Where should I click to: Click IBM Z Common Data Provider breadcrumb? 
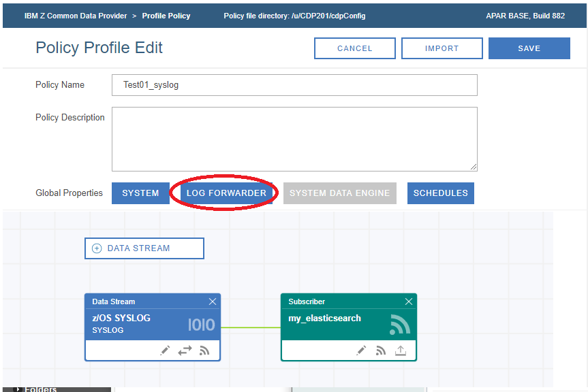[x=76, y=16]
